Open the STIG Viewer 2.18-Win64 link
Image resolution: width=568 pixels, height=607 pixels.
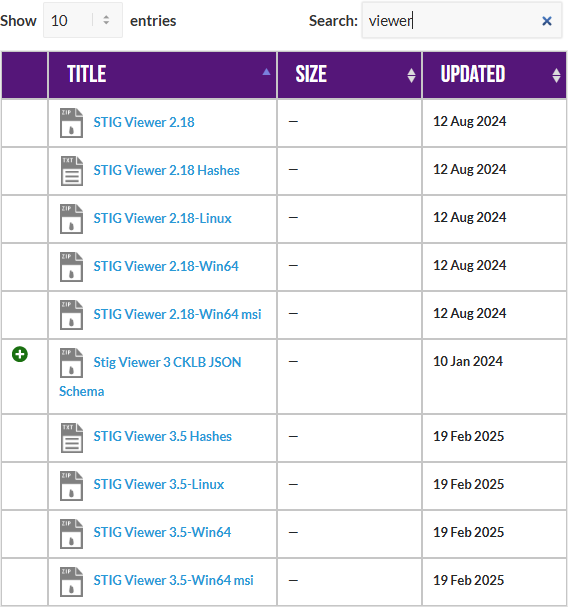(166, 266)
